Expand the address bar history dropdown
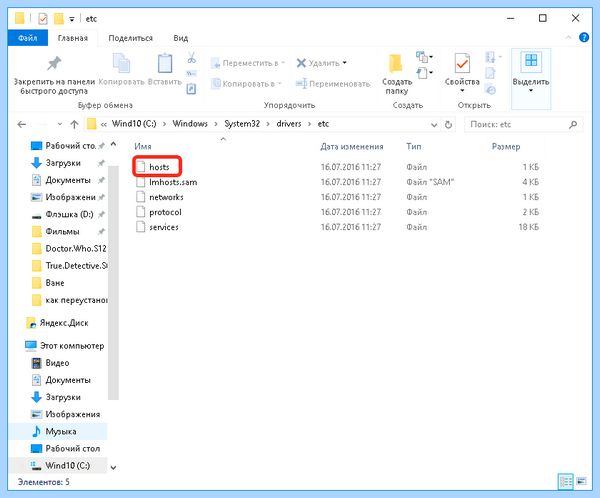This screenshot has height=498, width=600. (x=434, y=125)
